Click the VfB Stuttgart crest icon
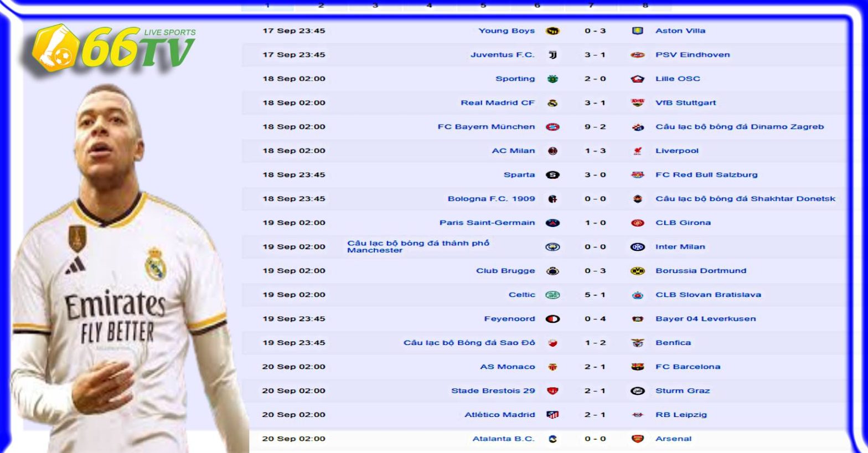 tap(638, 103)
